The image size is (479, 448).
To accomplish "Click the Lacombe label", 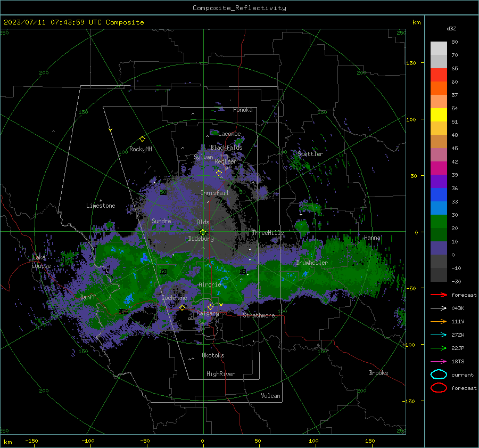I will click(229, 134).
